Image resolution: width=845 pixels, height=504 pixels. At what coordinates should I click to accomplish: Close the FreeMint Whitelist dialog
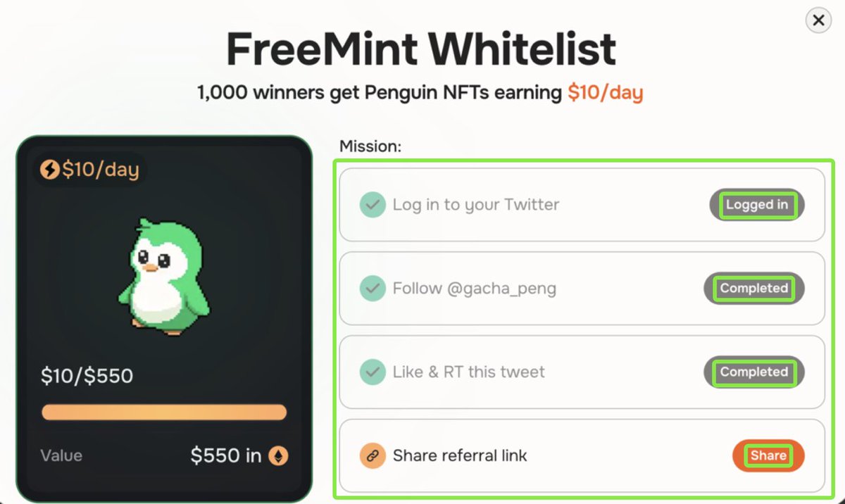click(x=818, y=20)
